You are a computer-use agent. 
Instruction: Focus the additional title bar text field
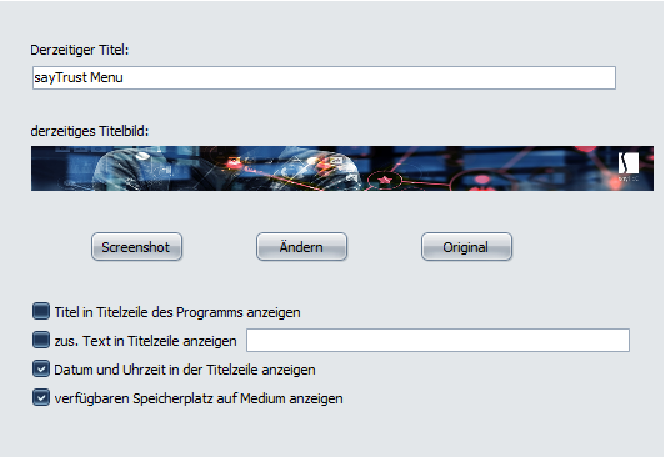tap(438, 340)
